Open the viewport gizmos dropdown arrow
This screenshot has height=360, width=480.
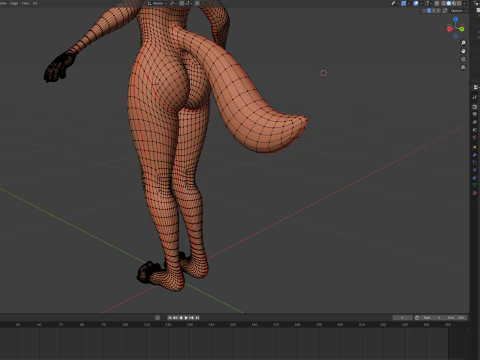(x=409, y=3)
